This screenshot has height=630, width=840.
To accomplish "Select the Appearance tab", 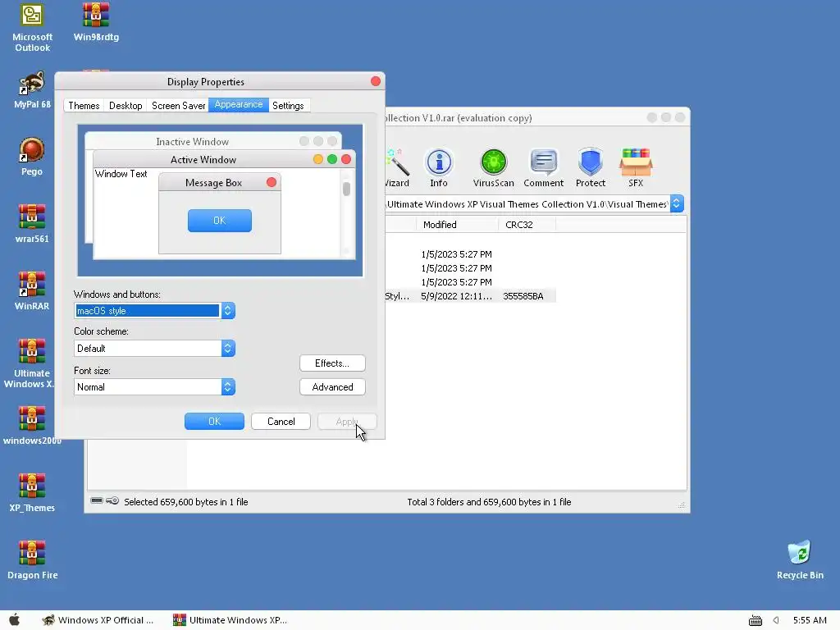I will tap(239, 104).
